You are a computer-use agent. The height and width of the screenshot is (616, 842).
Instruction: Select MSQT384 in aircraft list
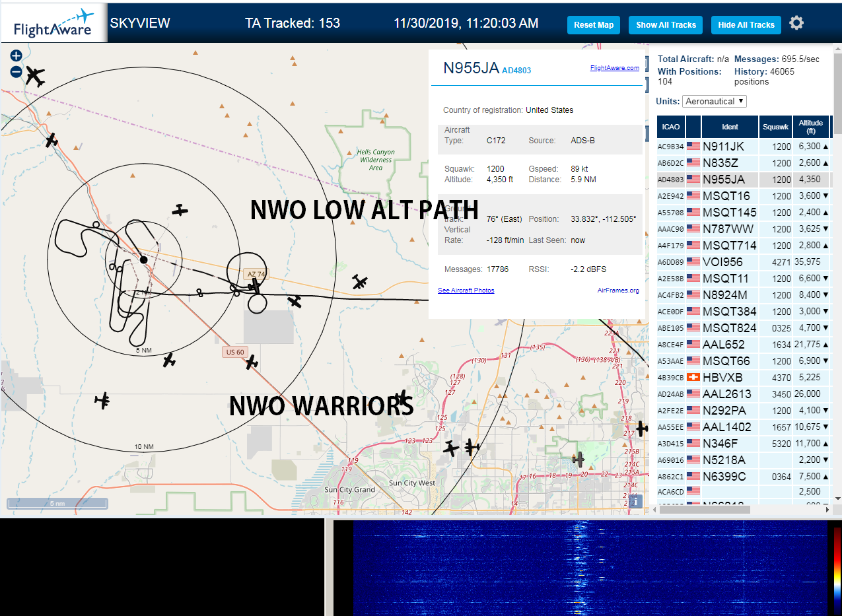[743, 312]
